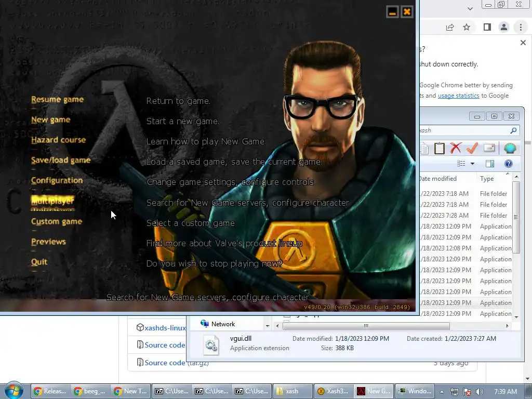Viewport: 532px width, 399px height.
Task: Follow the usage statistics link
Action: pos(458,96)
